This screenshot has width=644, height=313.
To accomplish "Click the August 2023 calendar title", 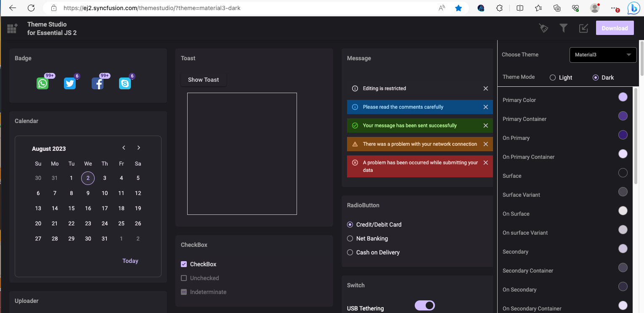I will [49, 149].
